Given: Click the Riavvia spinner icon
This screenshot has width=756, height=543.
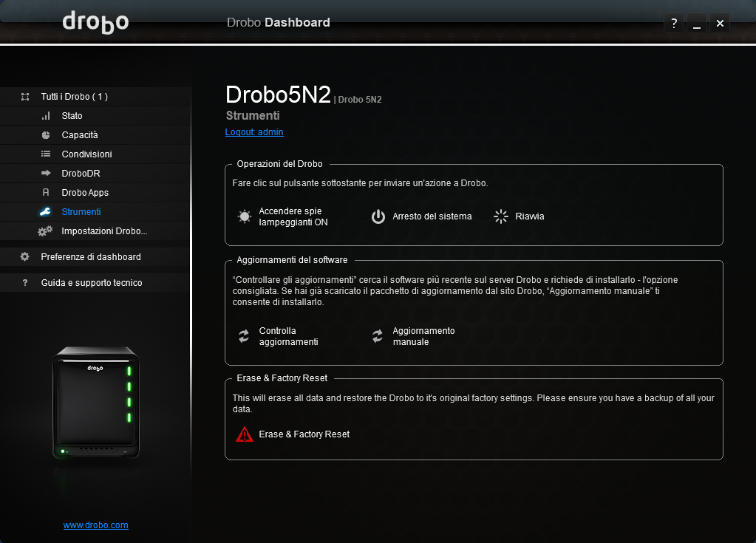Looking at the screenshot, I should pos(501,216).
